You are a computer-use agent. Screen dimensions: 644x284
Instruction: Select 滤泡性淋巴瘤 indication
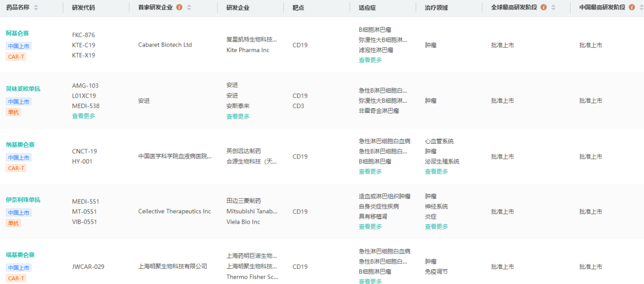[x=376, y=50]
